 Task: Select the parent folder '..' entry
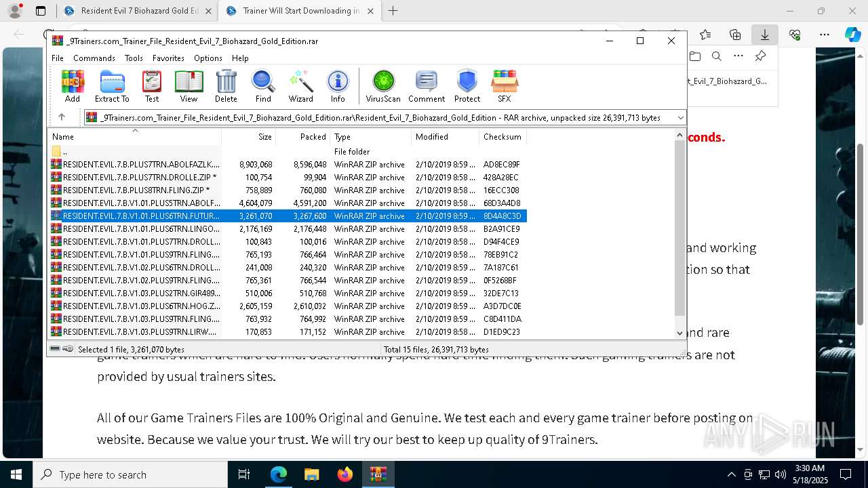tap(288, 152)
